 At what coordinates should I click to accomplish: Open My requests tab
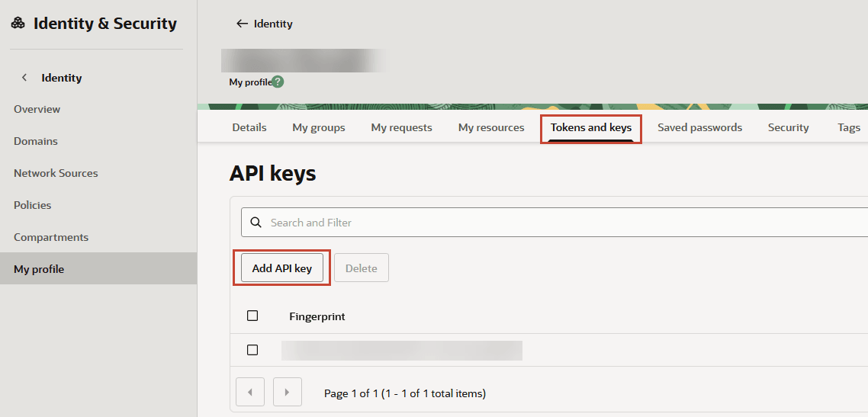401,128
